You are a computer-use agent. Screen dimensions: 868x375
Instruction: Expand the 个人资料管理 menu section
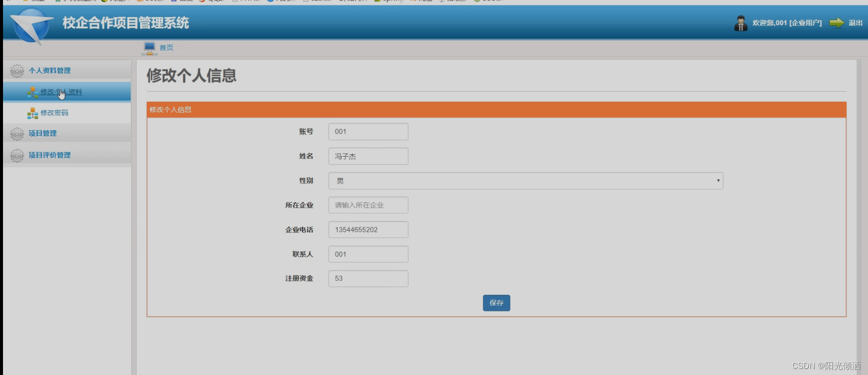coord(67,71)
